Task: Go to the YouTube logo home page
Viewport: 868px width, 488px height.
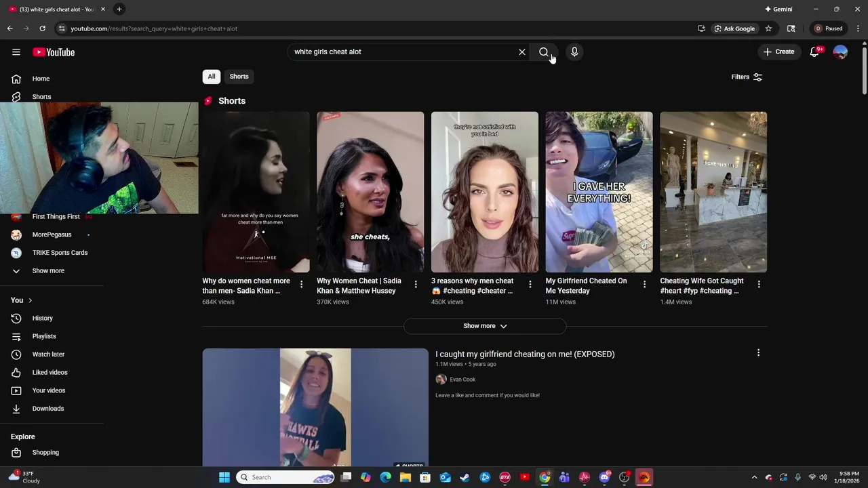Action: (x=54, y=52)
